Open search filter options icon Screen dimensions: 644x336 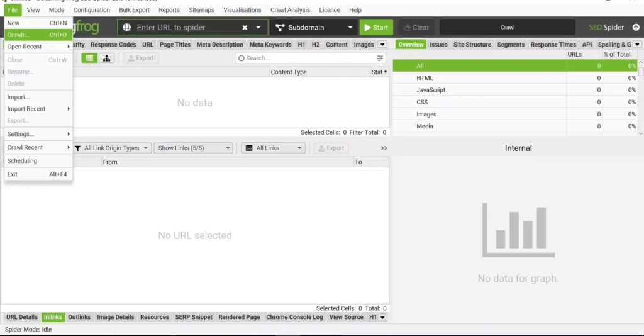click(x=380, y=59)
